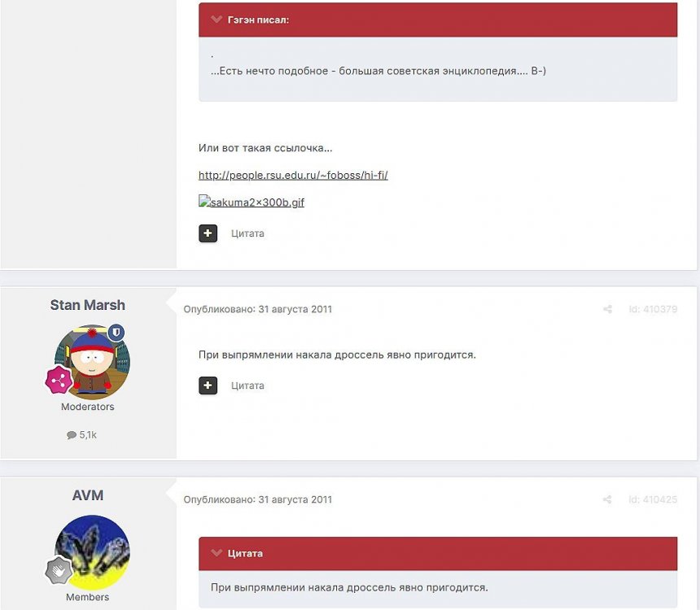Open AVM's profile by username
The height and width of the screenshot is (610, 700).
[88, 495]
